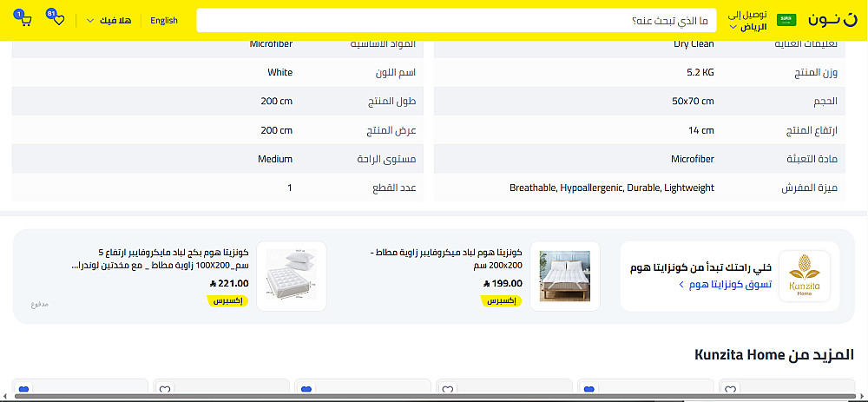Click the noon logo
The width and height of the screenshot is (868, 402).
point(832,20)
